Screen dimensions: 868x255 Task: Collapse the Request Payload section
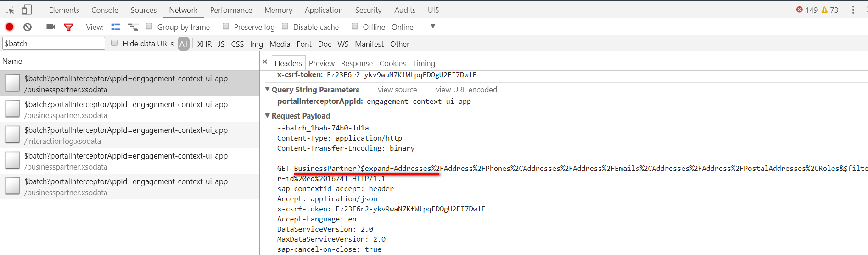(x=268, y=115)
